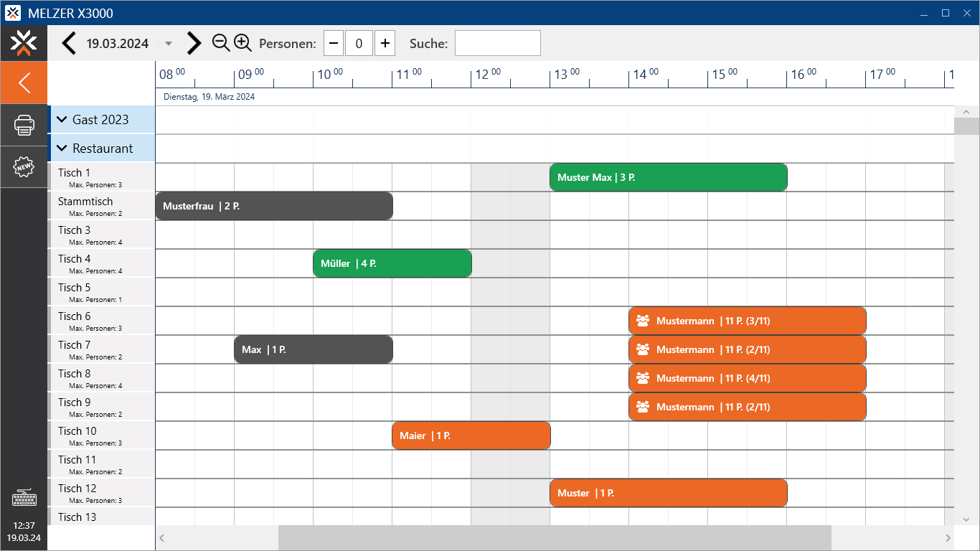The width and height of the screenshot is (980, 551).
Task: Click the horizontal scrollbar thumb
Action: (554, 537)
